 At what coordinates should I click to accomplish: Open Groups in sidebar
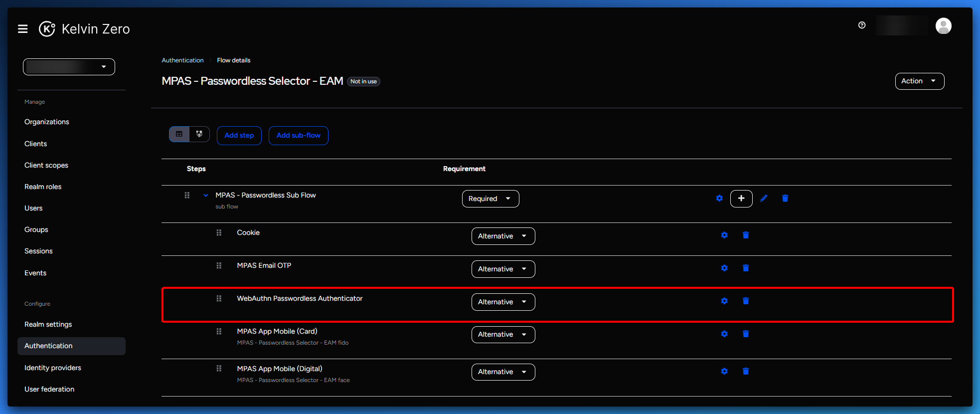pos(36,229)
